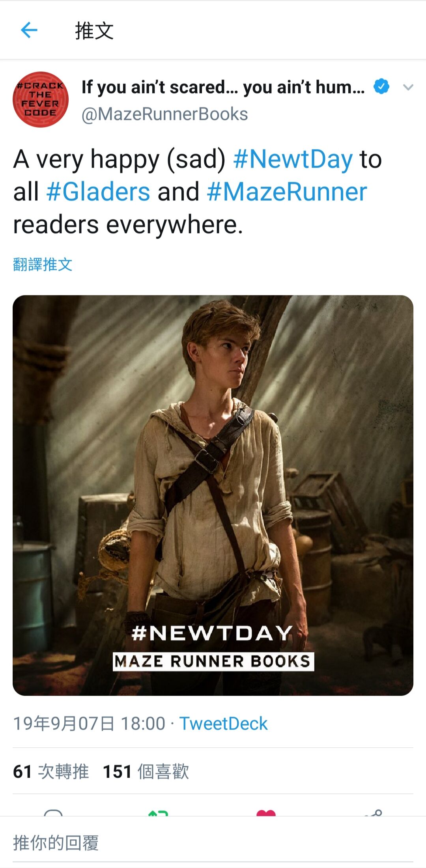Tap the tweet timestamp 19年9月07日 18:00
Screen dimensions: 426x868
(x=89, y=724)
